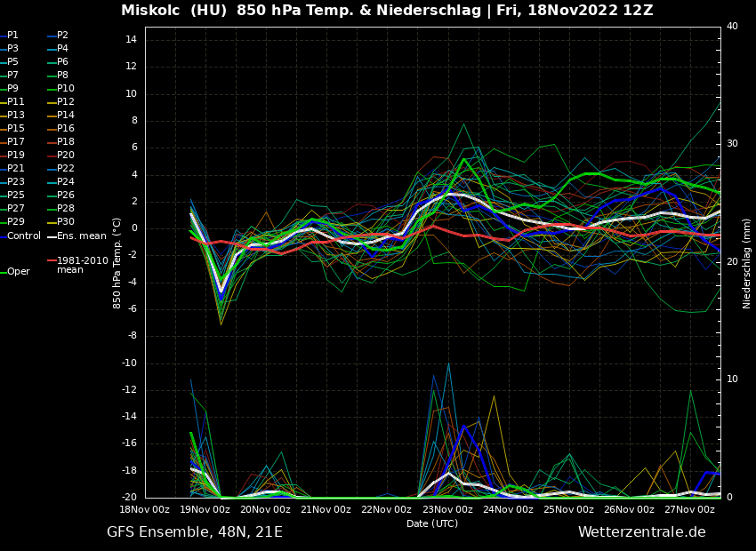The width and height of the screenshot is (756, 551).
Task: Click the Date (UTC) axis title
Action: tap(432, 524)
